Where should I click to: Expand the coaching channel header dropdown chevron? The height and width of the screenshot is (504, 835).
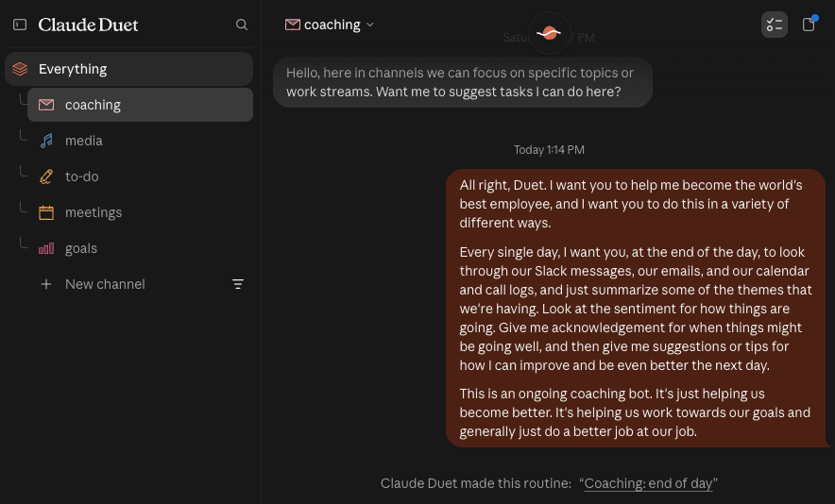tap(370, 25)
